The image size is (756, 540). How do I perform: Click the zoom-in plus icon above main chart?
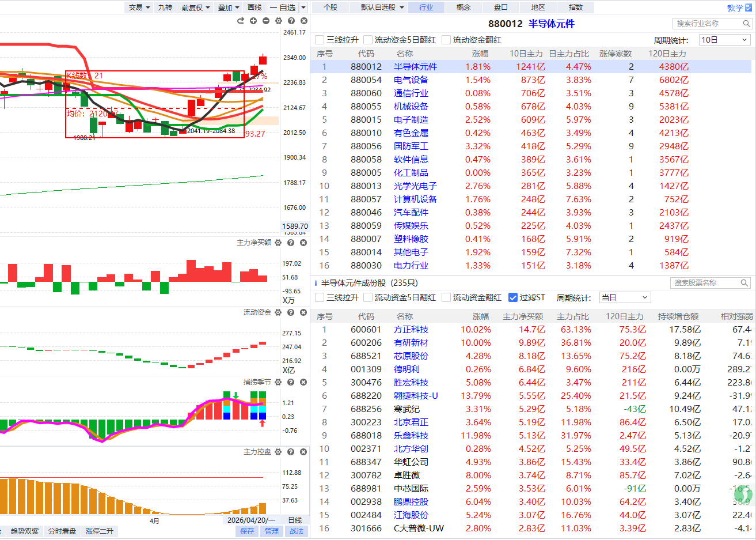pos(253,21)
